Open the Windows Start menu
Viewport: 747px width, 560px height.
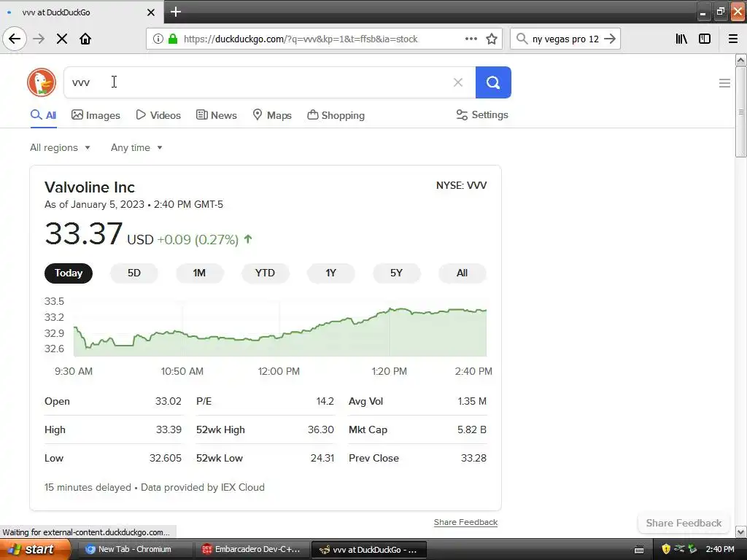[x=35, y=549]
